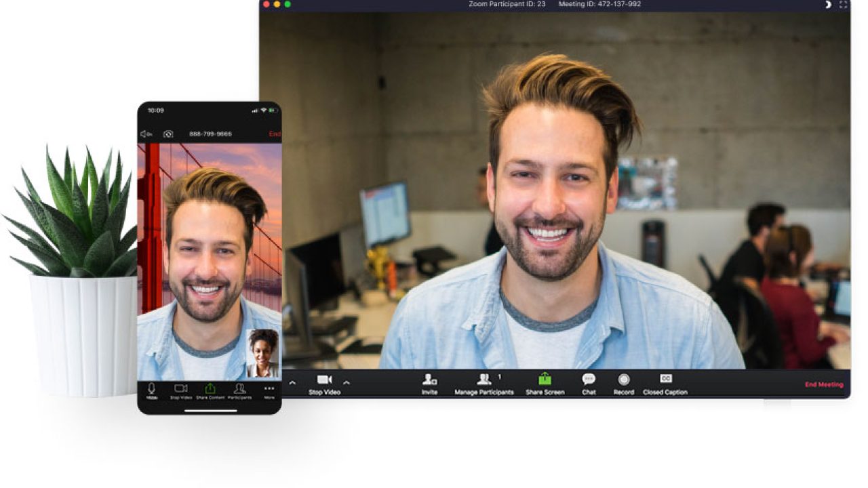
Task: Toggle speaker icon on phone top bar
Action: 146,134
